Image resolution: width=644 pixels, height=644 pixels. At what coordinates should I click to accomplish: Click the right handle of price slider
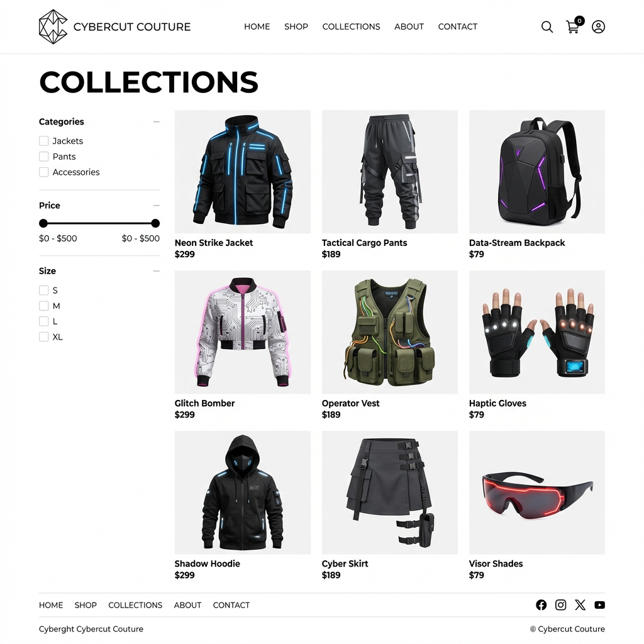155,223
